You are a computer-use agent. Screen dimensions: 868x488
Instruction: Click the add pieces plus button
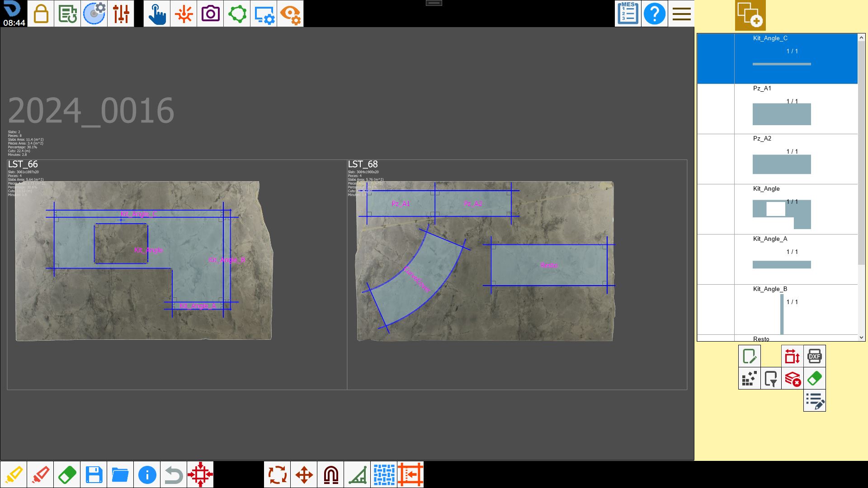click(x=750, y=15)
